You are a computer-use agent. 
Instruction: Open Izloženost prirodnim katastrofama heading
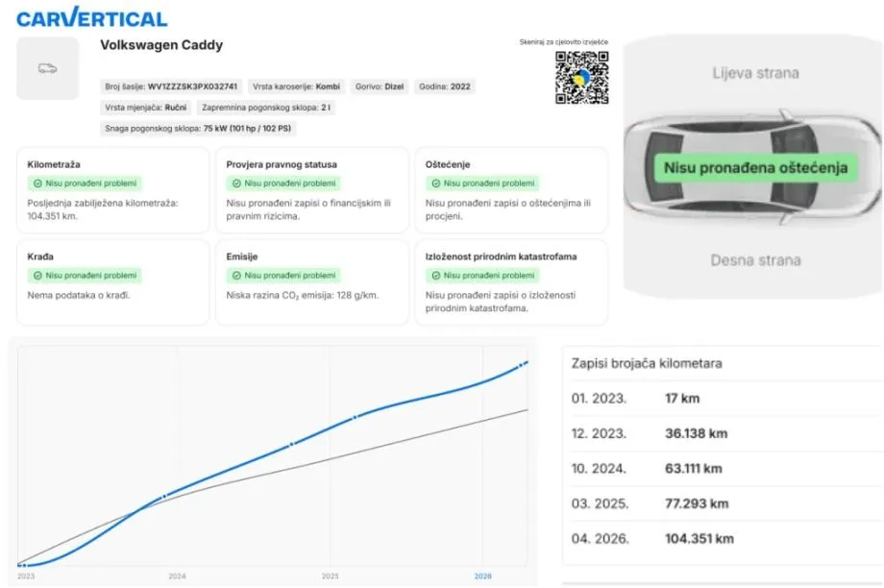[501, 257]
